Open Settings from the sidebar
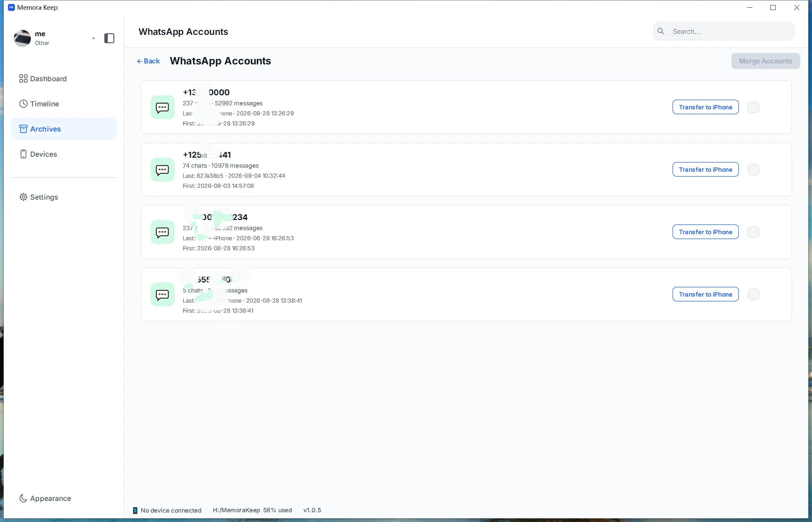This screenshot has width=812, height=522. point(64,197)
